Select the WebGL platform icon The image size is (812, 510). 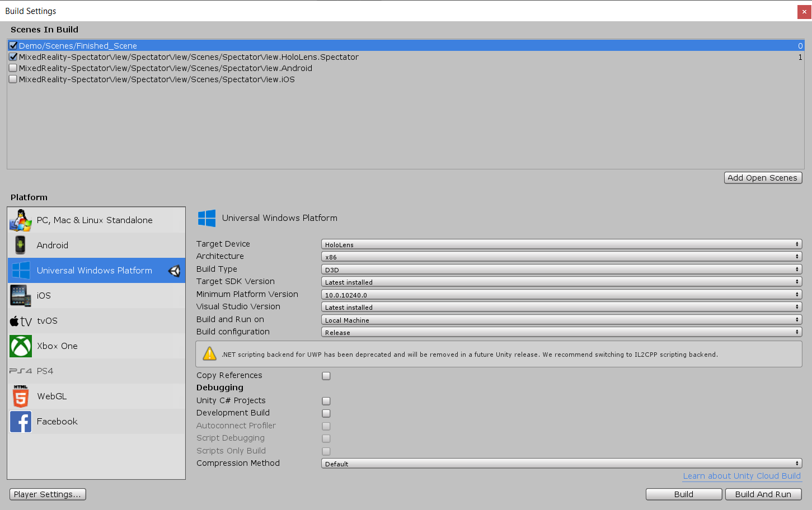[x=21, y=396]
